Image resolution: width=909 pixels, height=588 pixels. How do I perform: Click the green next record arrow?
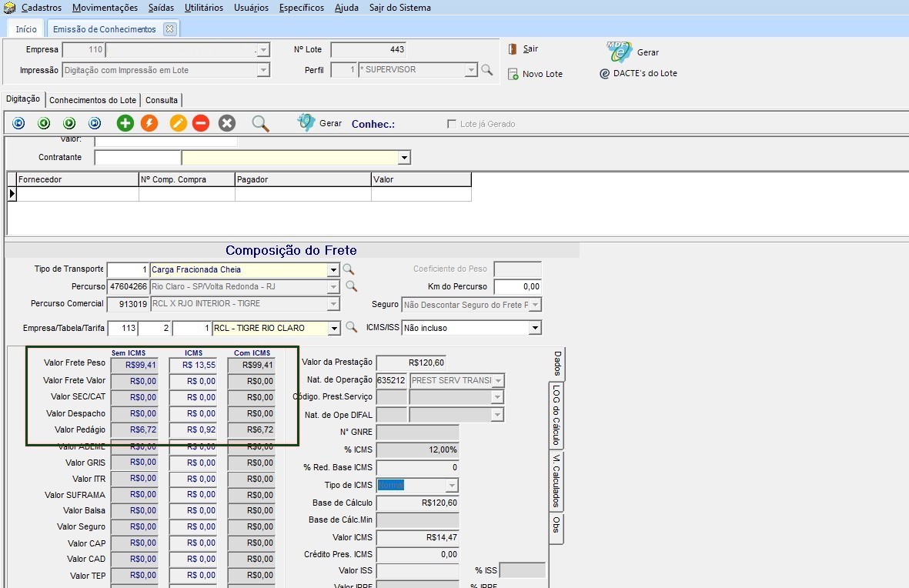coord(69,123)
